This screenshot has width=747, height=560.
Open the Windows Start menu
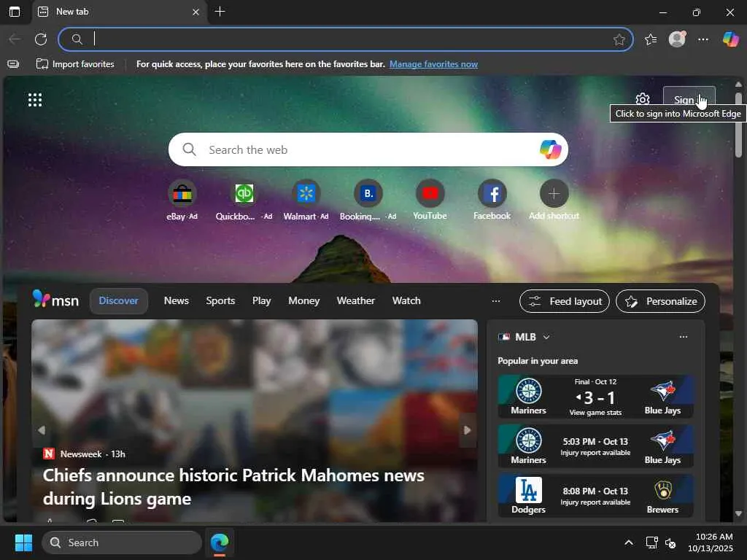point(23,542)
